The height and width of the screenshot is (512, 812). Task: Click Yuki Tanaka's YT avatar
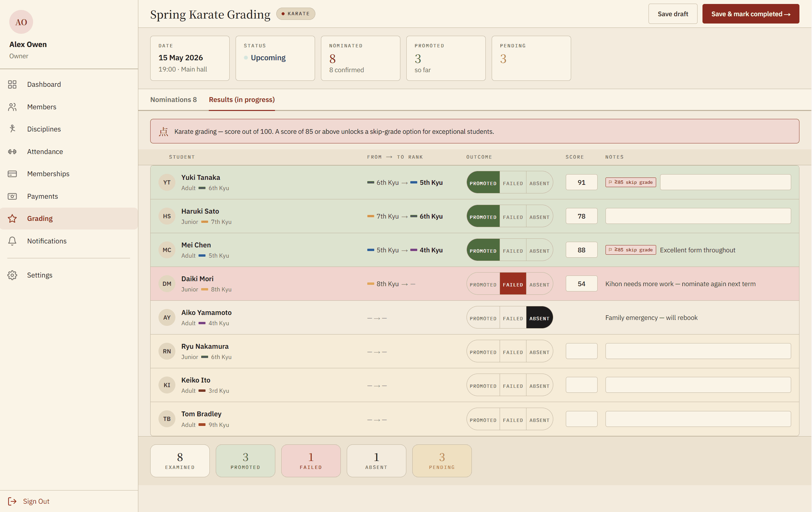[x=167, y=182]
